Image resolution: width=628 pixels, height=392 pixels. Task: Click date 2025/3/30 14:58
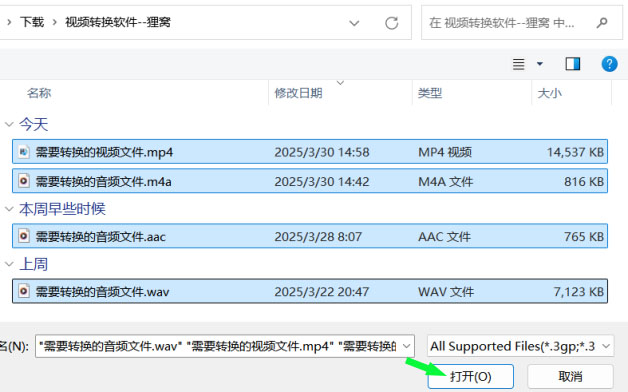pyautogui.click(x=322, y=152)
